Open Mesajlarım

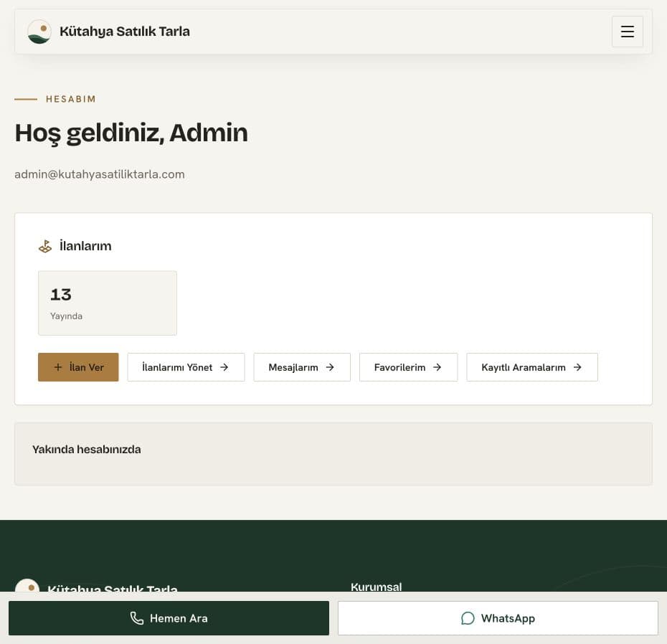click(x=302, y=367)
